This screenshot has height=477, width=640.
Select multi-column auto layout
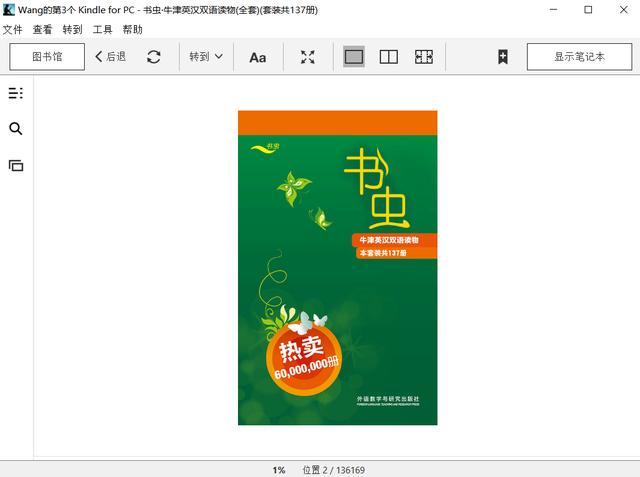424,57
